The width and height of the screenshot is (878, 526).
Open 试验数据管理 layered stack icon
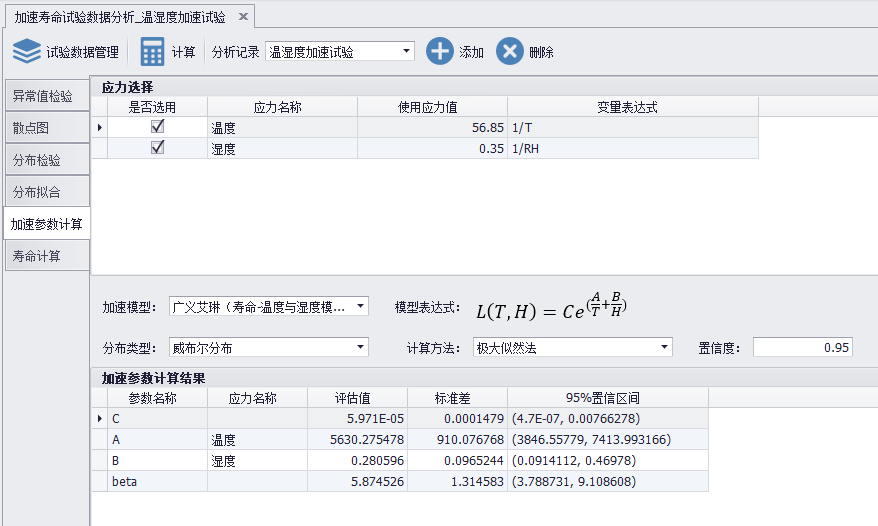pyautogui.click(x=26, y=52)
